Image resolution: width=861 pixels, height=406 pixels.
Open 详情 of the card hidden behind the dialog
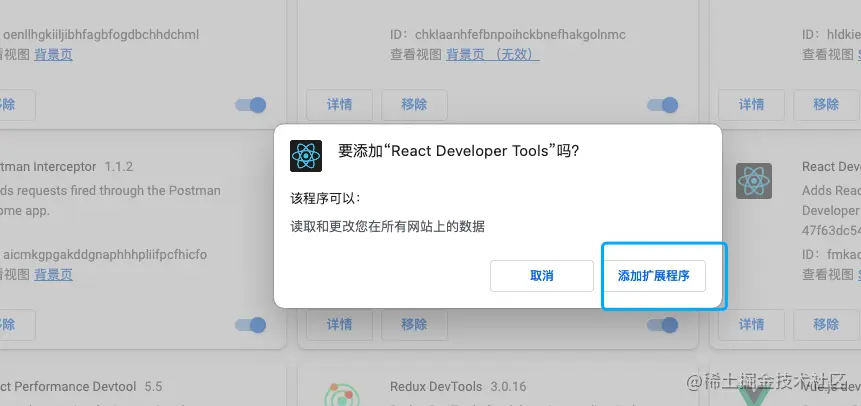tap(339, 326)
